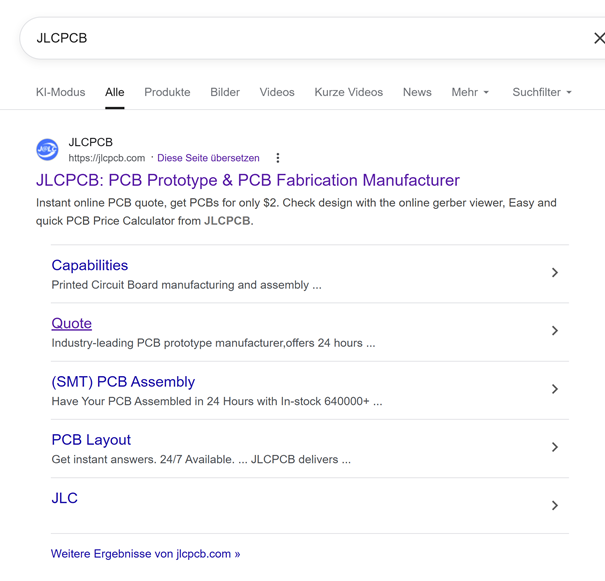The width and height of the screenshot is (605, 581).
Task: Open the Capabilities sitelink
Action: pyautogui.click(x=90, y=265)
